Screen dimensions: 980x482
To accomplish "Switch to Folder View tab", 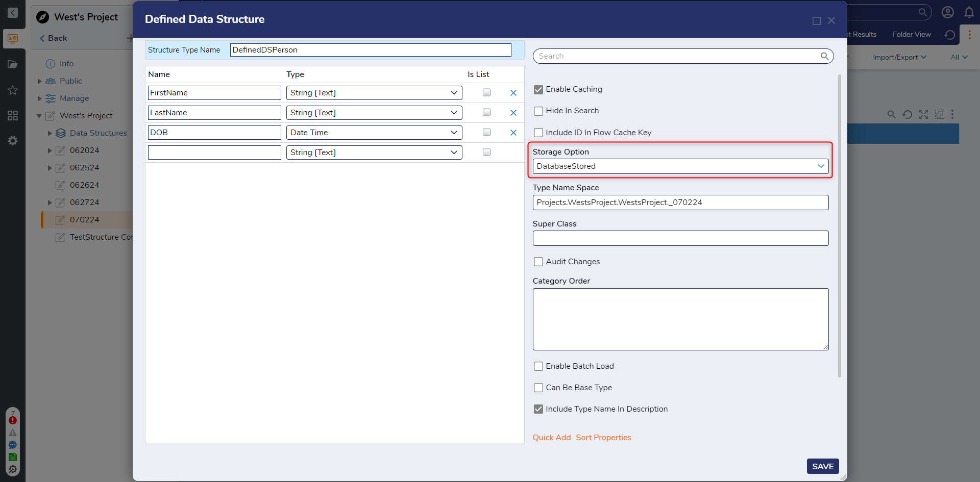I will coord(912,34).
